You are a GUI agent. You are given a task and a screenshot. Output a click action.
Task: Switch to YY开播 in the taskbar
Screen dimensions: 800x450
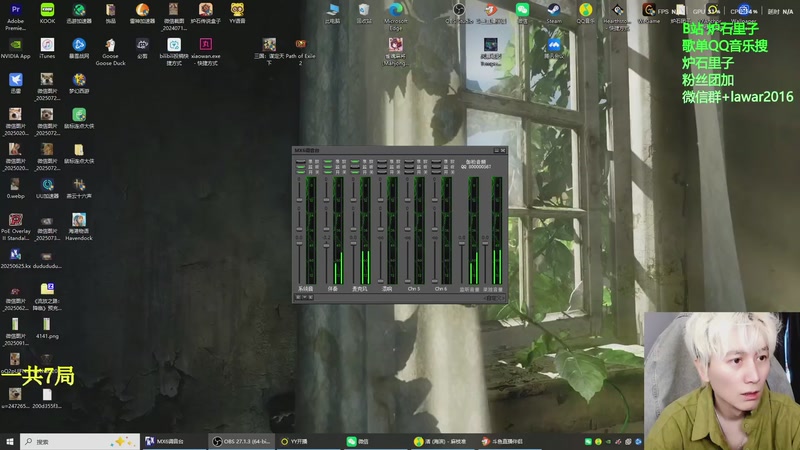pyautogui.click(x=308, y=441)
